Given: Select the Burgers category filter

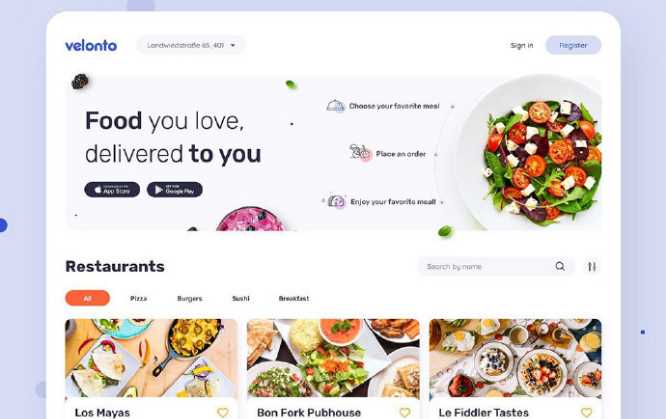Looking at the screenshot, I should pyautogui.click(x=189, y=298).
